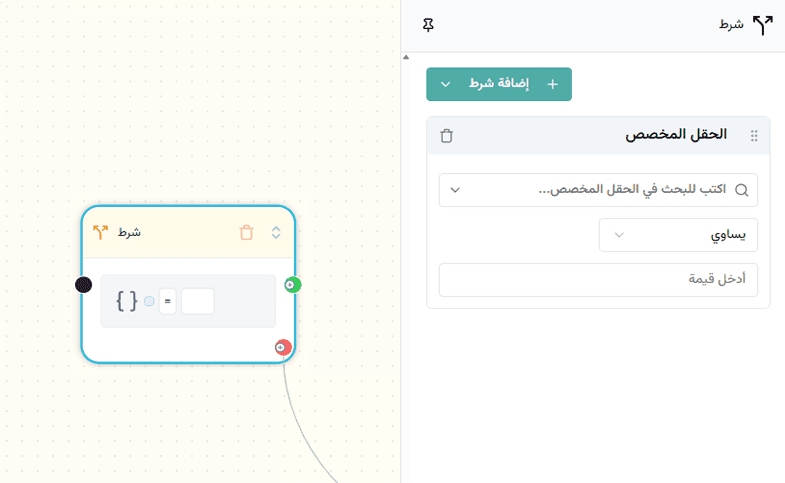Screen dimensions: 785x483
Task: Expand the custom field search dropdown chevron
Action: coord(455,190)
